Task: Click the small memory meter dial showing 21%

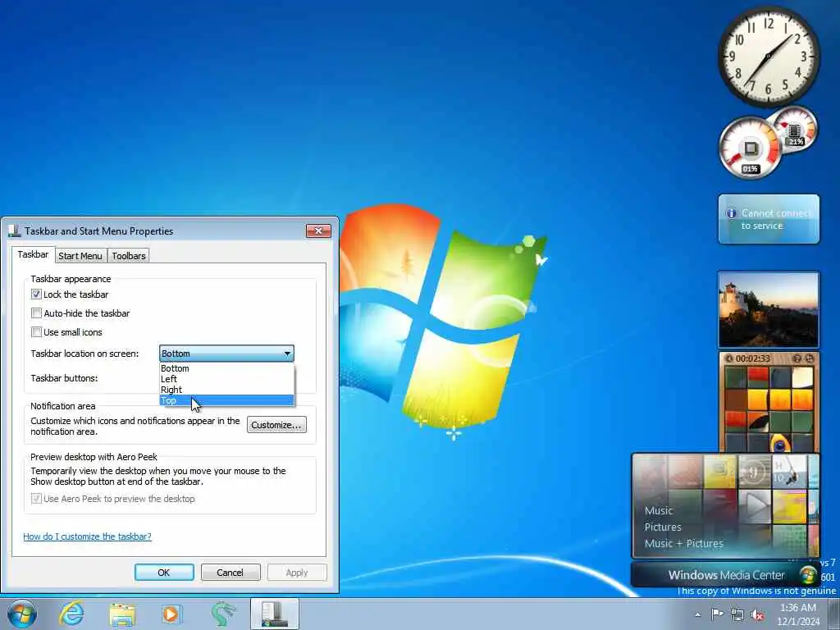Action: pos(796,129)
